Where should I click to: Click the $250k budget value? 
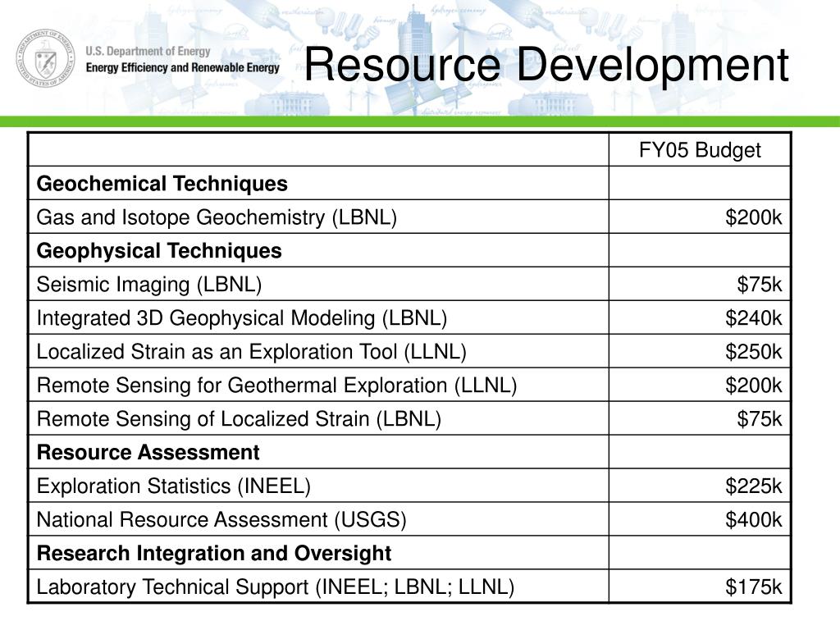tap(753, 352)
